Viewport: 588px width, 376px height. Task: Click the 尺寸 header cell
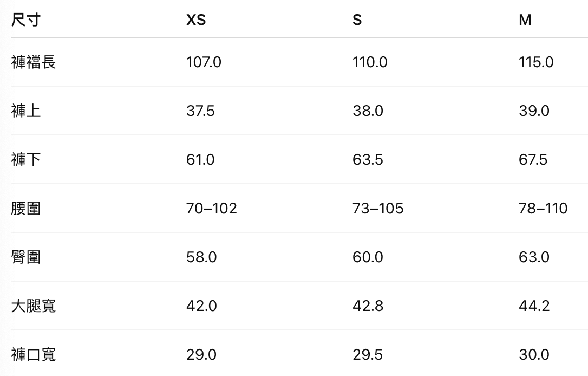(25, 20)
